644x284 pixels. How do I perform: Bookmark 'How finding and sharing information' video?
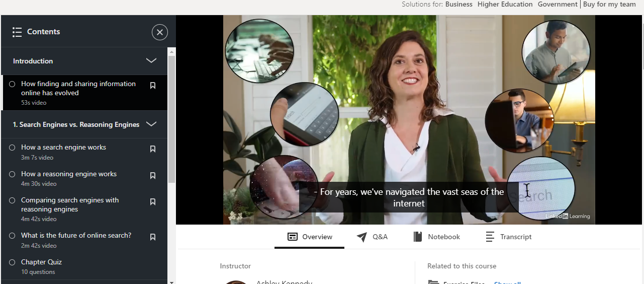tap(153, 86)
